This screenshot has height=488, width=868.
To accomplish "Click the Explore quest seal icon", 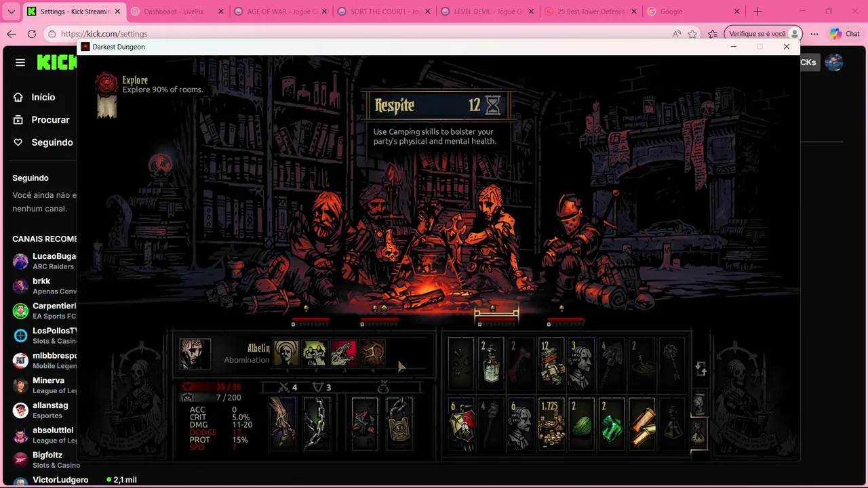I will pyautogui.click(x=106, y=84).
